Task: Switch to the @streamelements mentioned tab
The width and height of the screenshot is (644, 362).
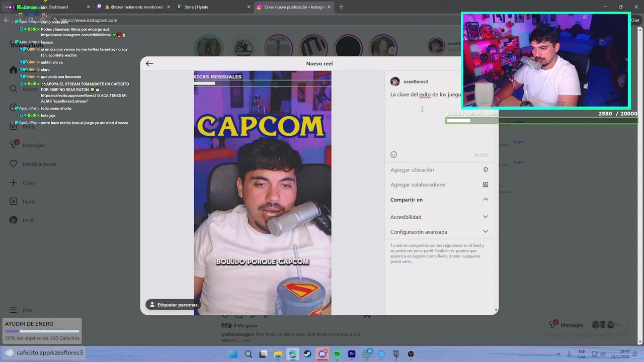Action: click(x=133, y=7)
